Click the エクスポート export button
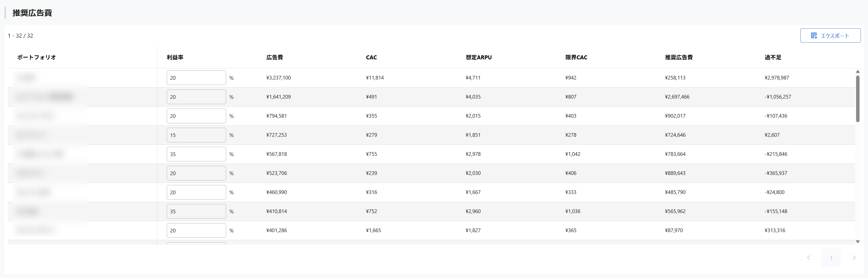868x278 pixels. pos(830,36)
